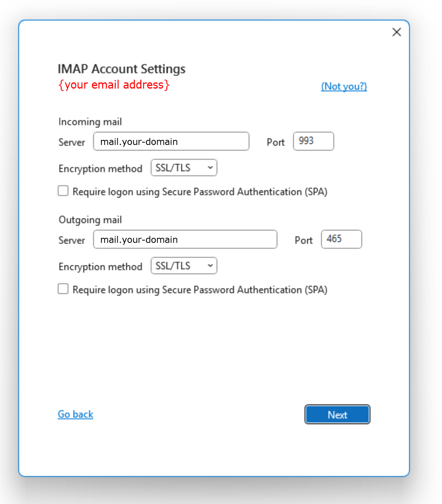
Task: Focus the incoming mail Server field
Action: (171, 141)
